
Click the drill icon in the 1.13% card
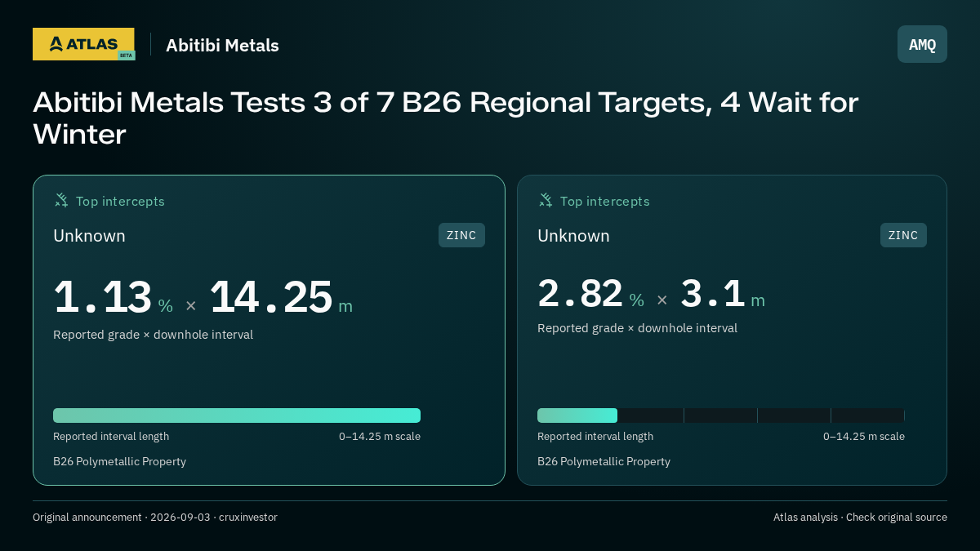[61, 200]
